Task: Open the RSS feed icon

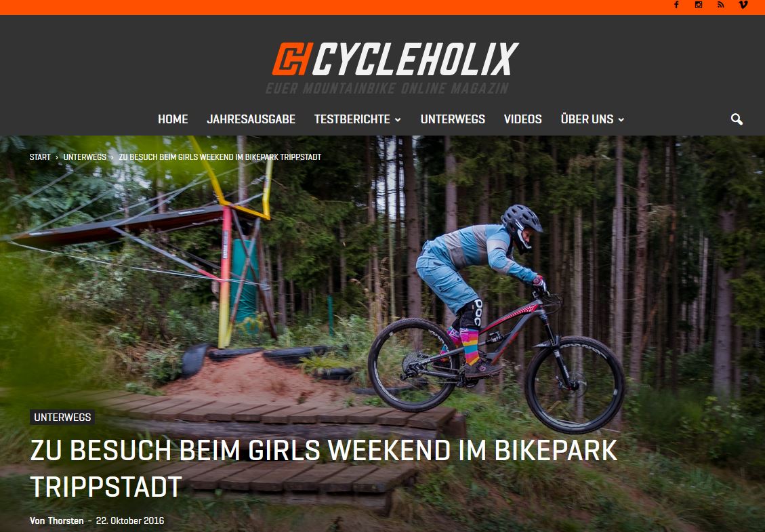Action: (x=720, y=5)
